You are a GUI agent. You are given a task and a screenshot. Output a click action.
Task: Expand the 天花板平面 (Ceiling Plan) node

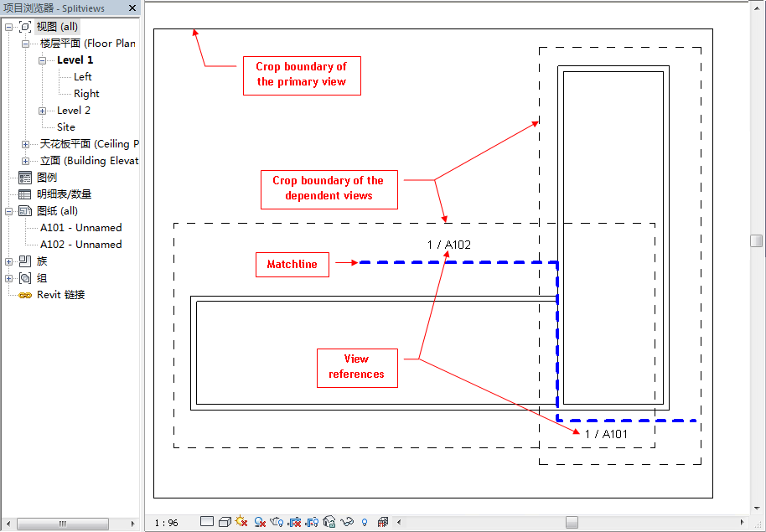click(25, 145)
